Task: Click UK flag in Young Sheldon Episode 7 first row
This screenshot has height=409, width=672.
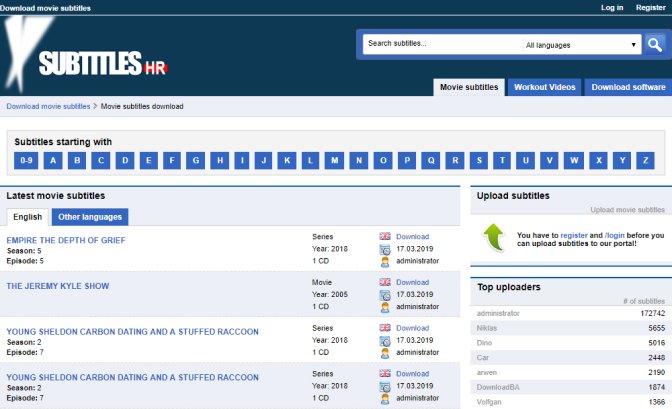Action: coord(385,328)
